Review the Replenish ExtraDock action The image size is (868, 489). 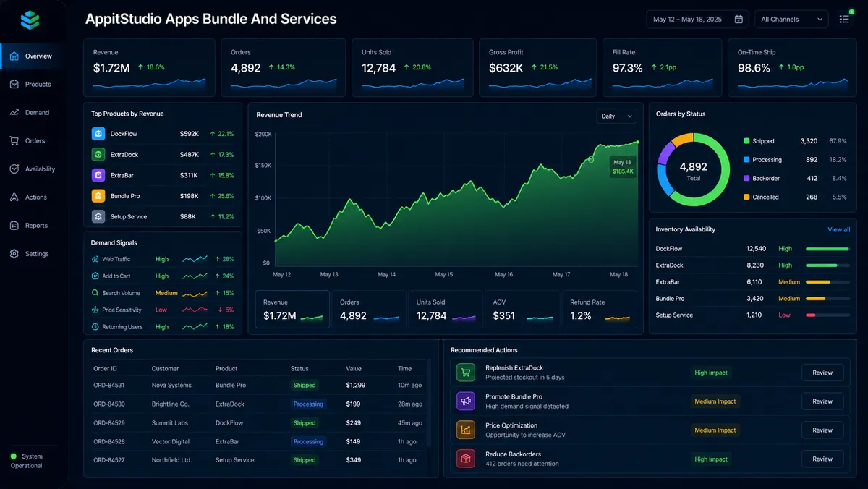tap(822, 373)
